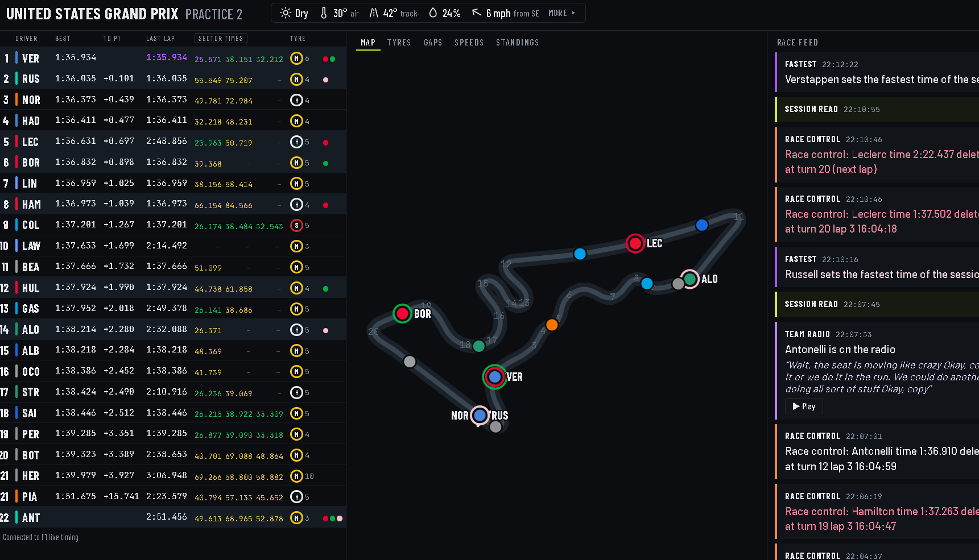This screenshot has width=979, height=560.
Task: Click the wind direction arrow icon
Action: click(x=477, y=13)
